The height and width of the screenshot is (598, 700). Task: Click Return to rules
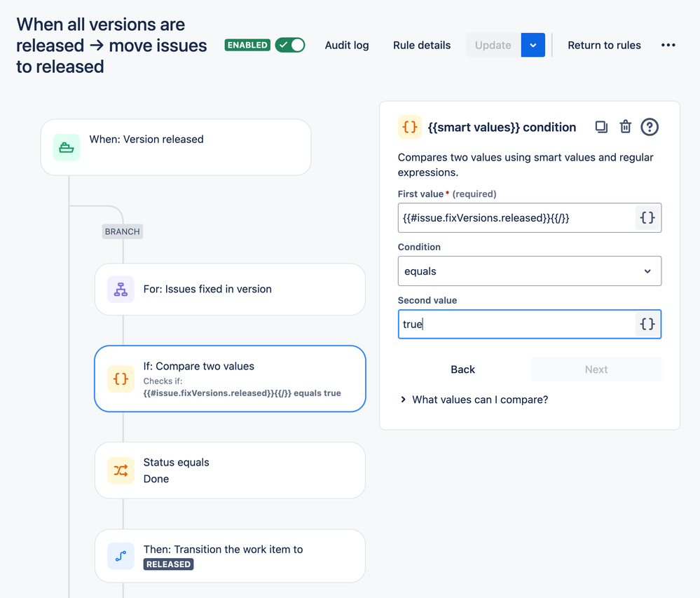(x=604, y=45)
